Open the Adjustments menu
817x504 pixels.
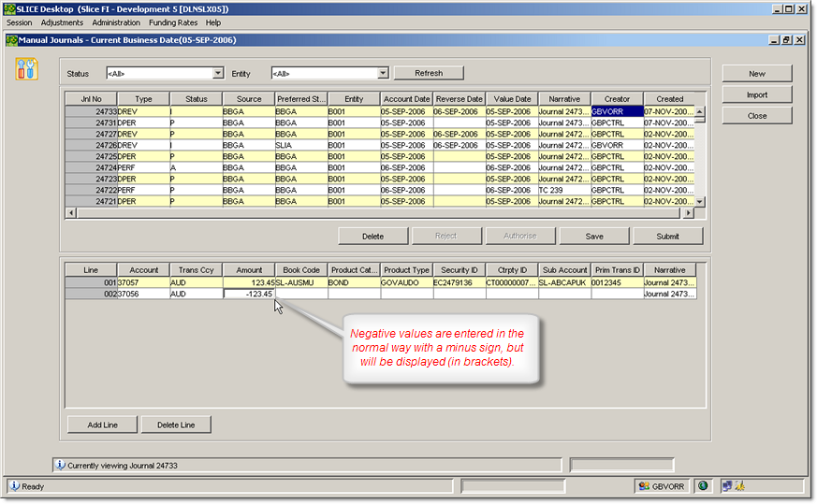click(62, 22)
